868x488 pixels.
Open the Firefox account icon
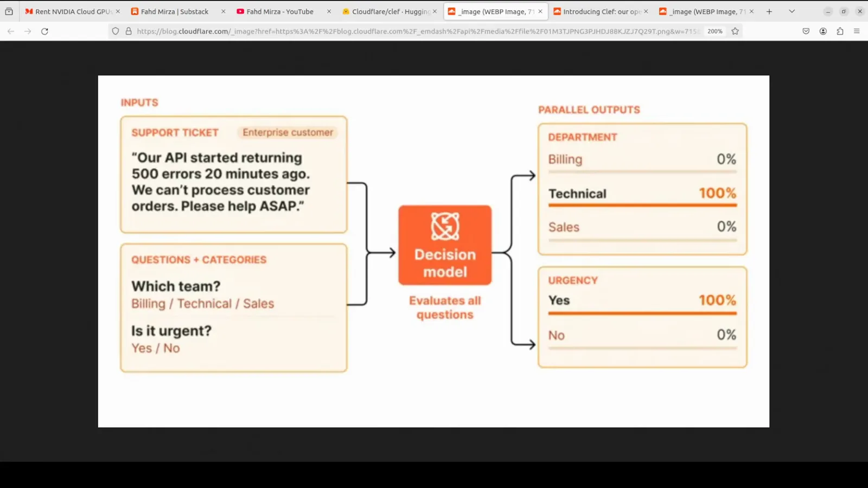(x=823, y=31)
